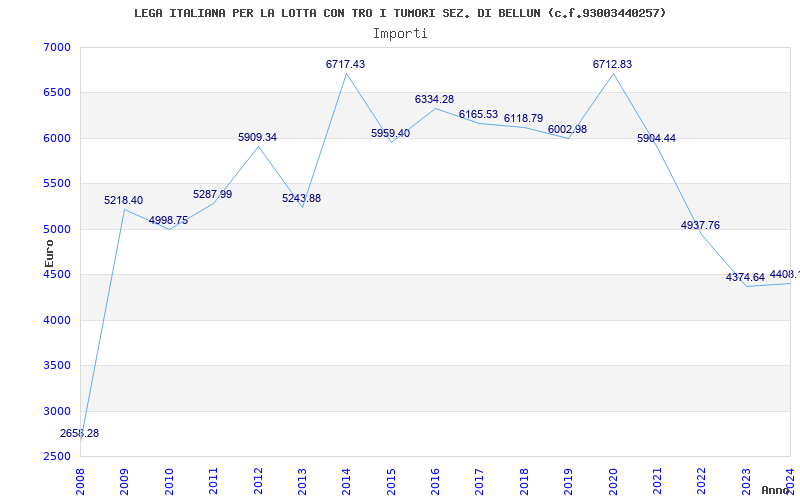
Task: Select data label 5959.40
Action: 390,133
